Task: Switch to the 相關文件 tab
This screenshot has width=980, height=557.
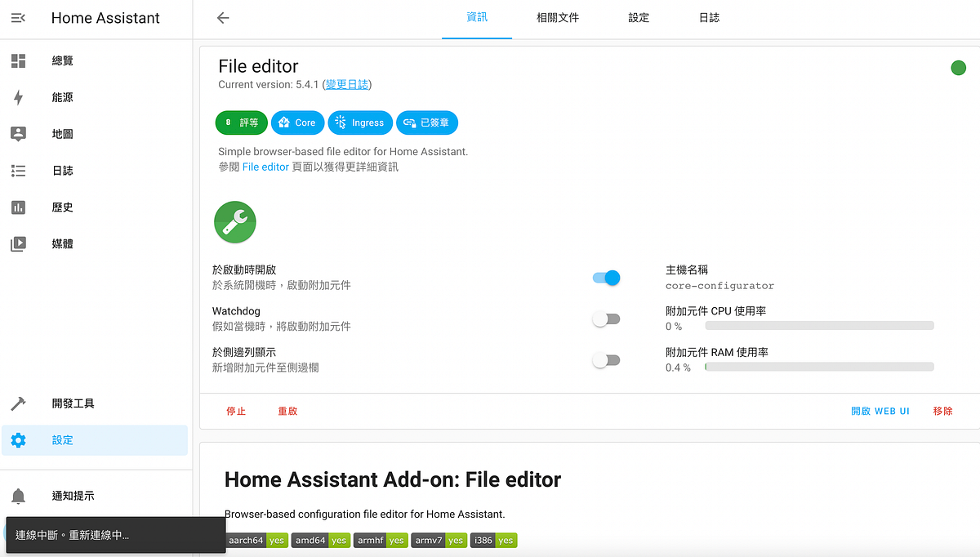Action: click(558, 17)
